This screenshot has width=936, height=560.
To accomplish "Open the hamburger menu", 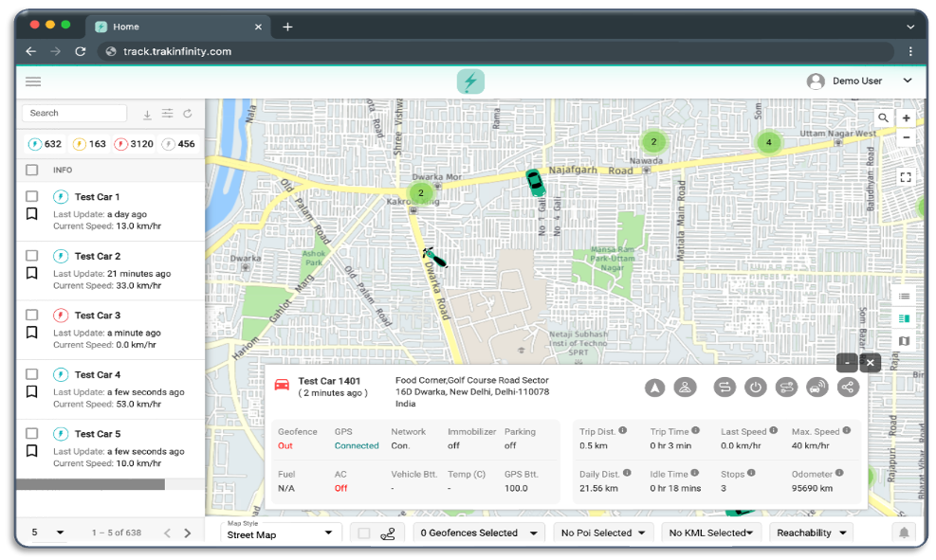I will (x=33, y=81).
